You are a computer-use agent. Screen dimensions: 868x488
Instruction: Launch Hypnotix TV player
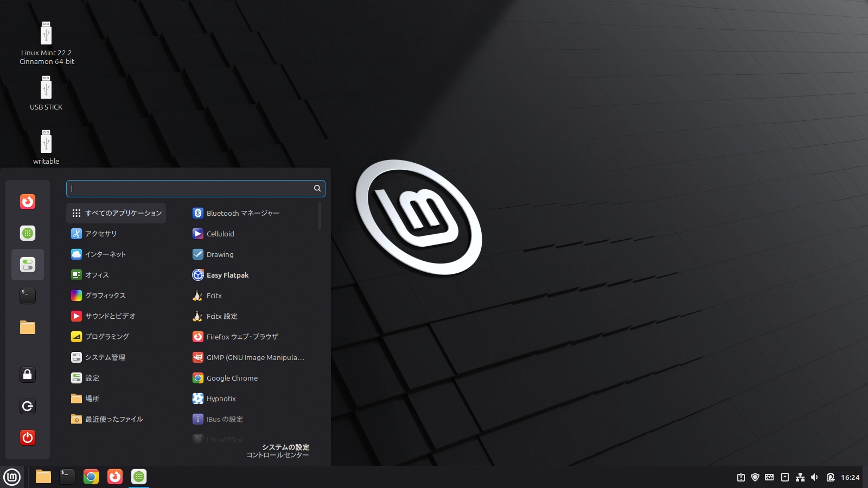(x=252, y=399)
